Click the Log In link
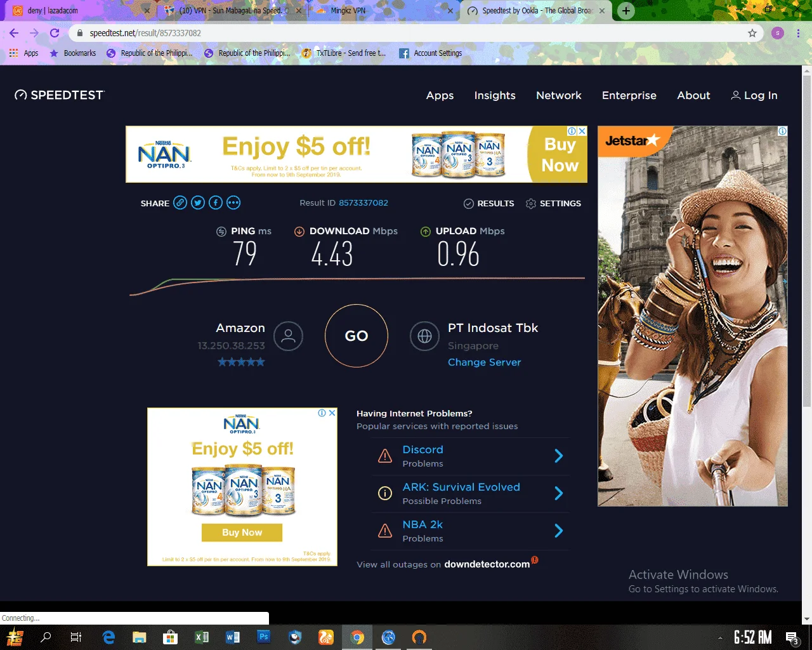The width and height of the screenshot is (812, 650). coord(754,95)
